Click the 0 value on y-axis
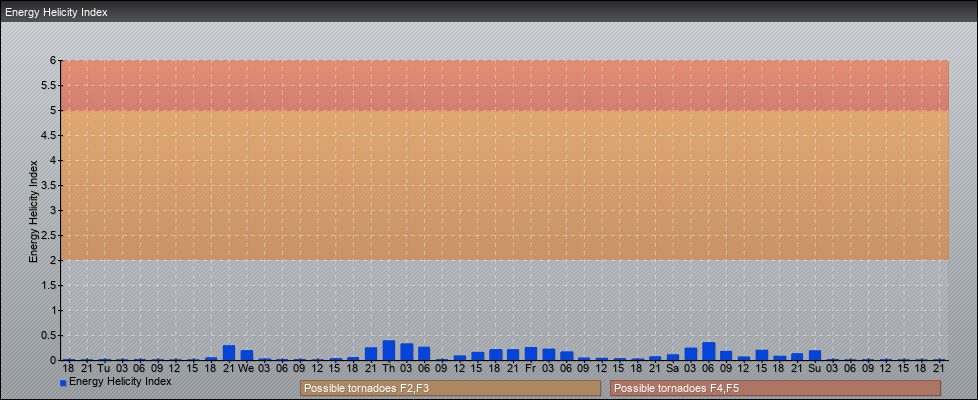Image resolution: width=978 pixels, height=400 pixels. (x=54, y=360)
